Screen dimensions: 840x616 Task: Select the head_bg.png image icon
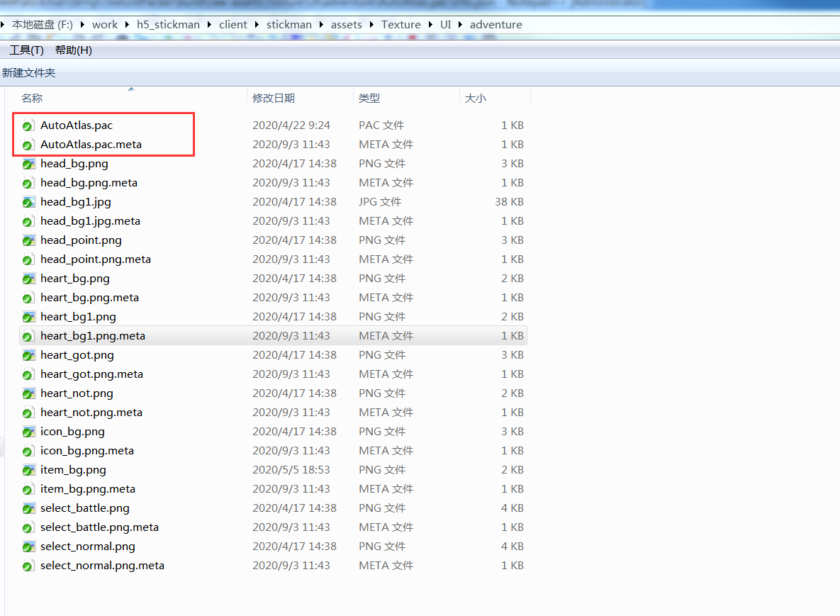(28, 164)
